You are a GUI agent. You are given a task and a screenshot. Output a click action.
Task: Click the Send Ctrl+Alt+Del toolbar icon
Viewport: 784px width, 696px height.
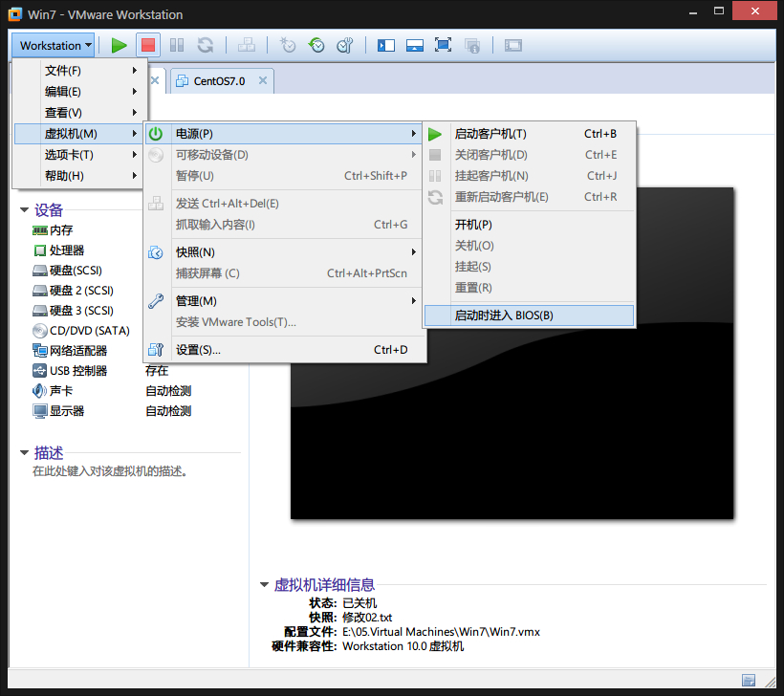247,46
